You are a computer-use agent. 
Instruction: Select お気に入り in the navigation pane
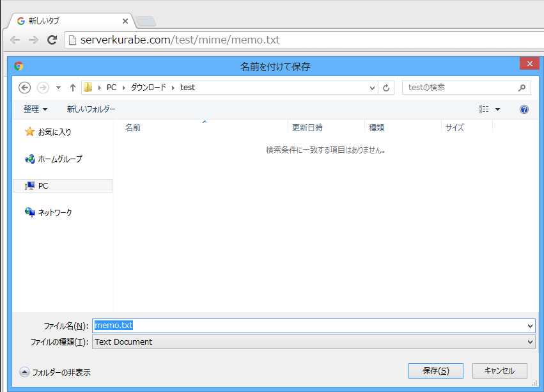click(x=49, y=132)
